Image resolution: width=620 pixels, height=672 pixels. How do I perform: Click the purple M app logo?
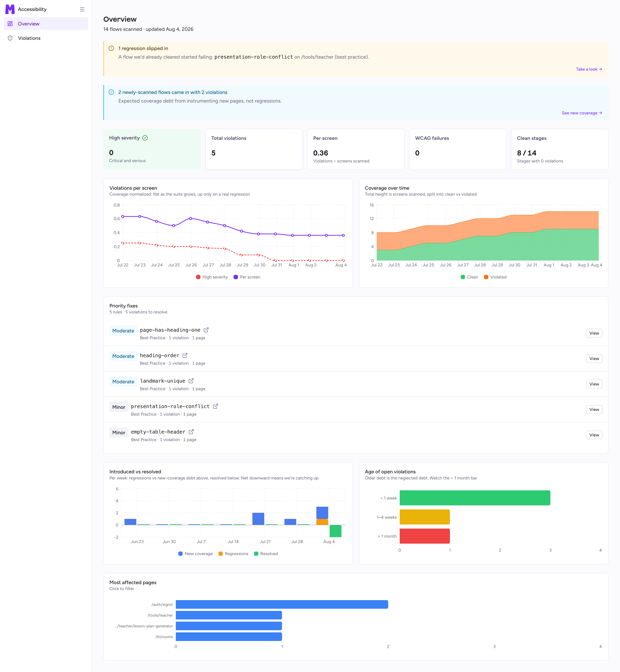coord(10,9)
